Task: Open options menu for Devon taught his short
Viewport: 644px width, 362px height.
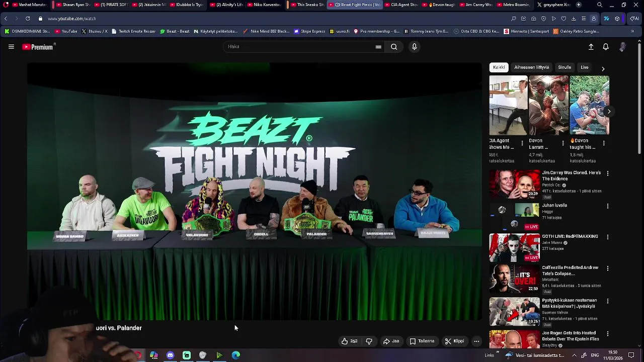Action: tap(604, 143)
